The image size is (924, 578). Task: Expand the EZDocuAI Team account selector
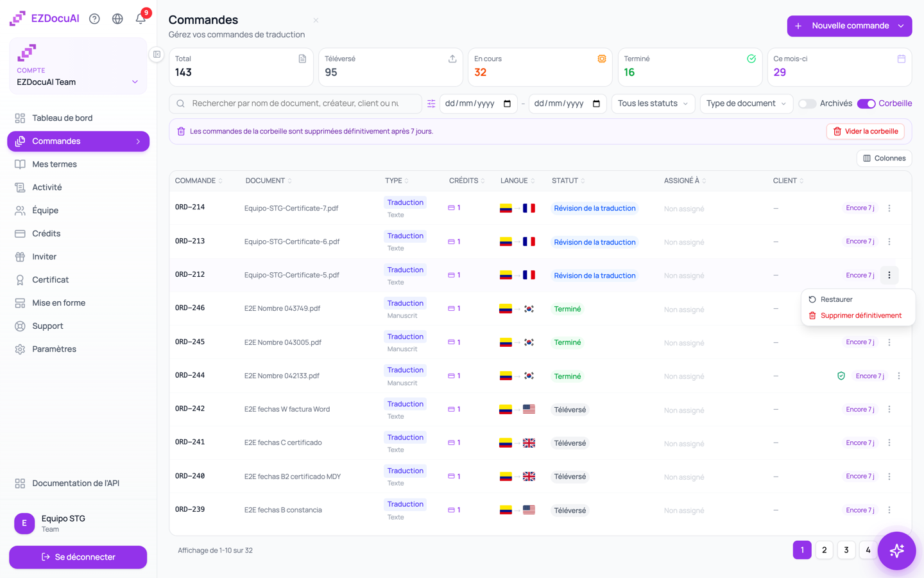coord(78,82)
